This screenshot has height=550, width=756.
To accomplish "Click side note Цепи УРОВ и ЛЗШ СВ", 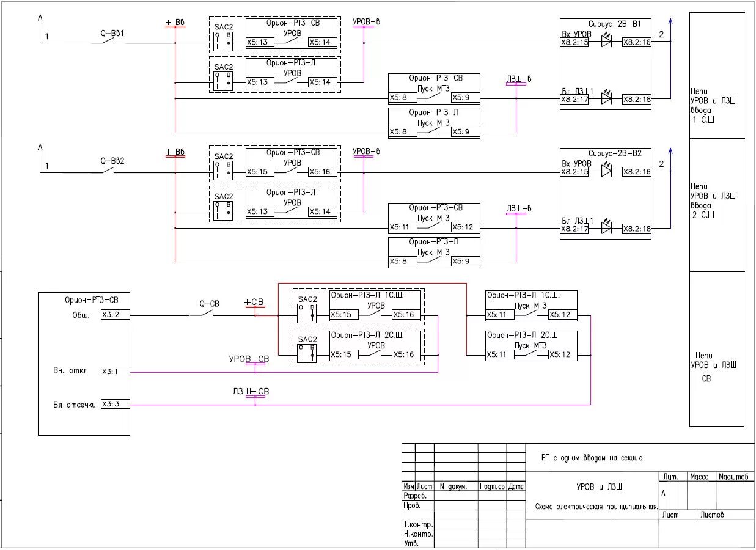I will point(713,367).
